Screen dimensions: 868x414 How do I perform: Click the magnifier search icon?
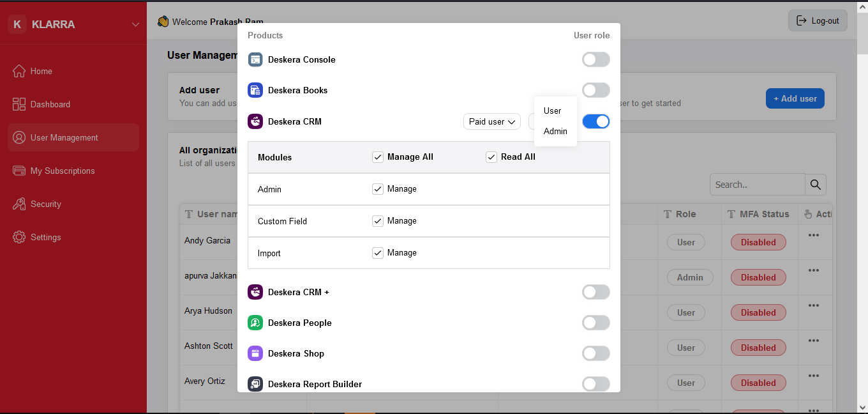point(815,185)
